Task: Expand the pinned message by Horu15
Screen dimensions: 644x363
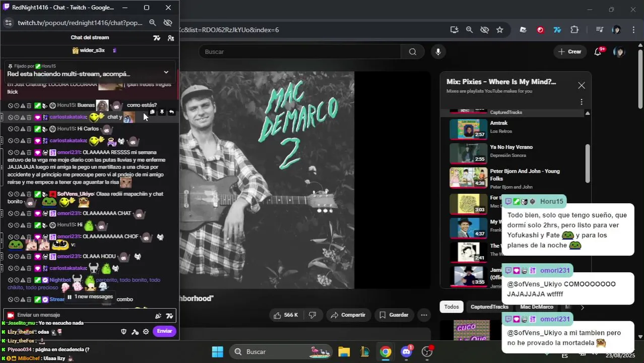Action: pyautogui.click(x=166, y=72)
